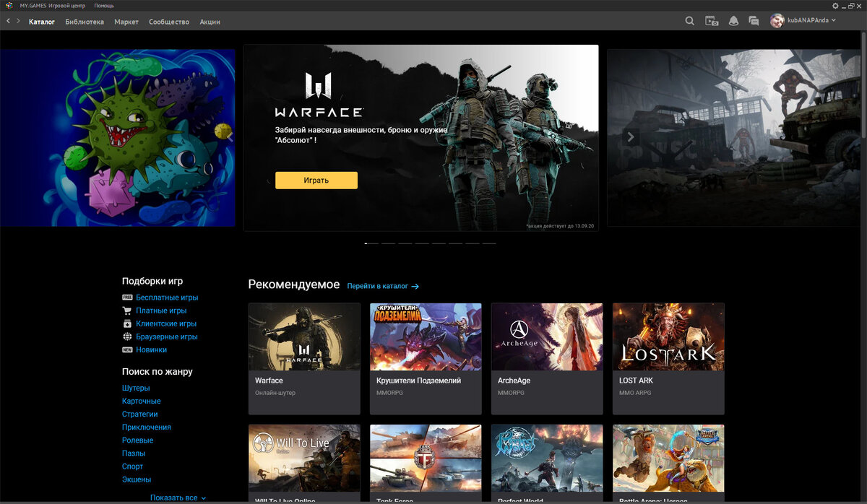The height and width of the screenshot is (504, 867).
Task: Follow the Перейти в каталог link
Action: pos(383,286)
